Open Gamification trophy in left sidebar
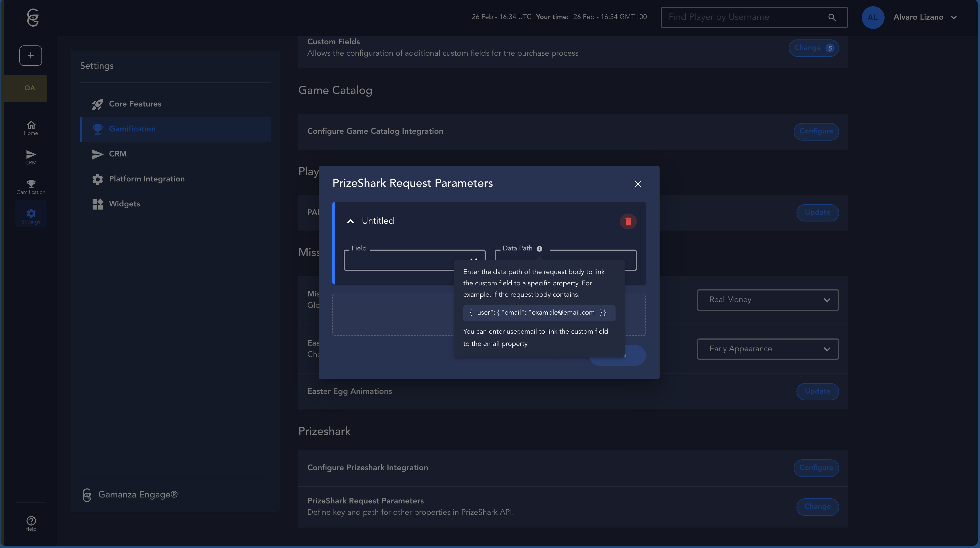980x548 pixels. (31, 187)
